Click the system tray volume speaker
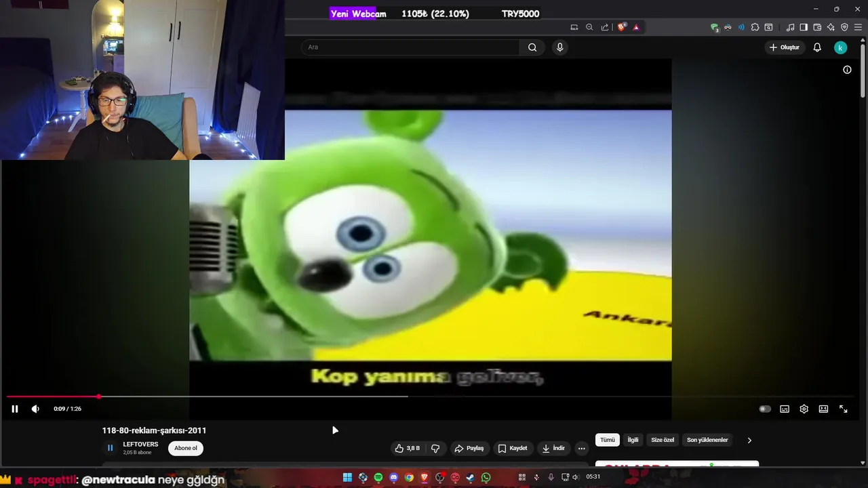This screenshot has width=868, height=488. (575, 477)
